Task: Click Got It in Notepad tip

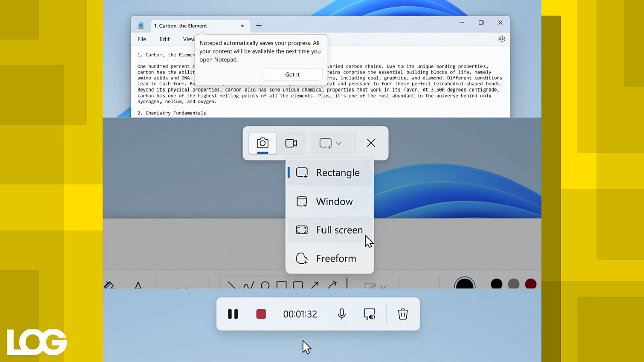Action: tap(292, 75)
